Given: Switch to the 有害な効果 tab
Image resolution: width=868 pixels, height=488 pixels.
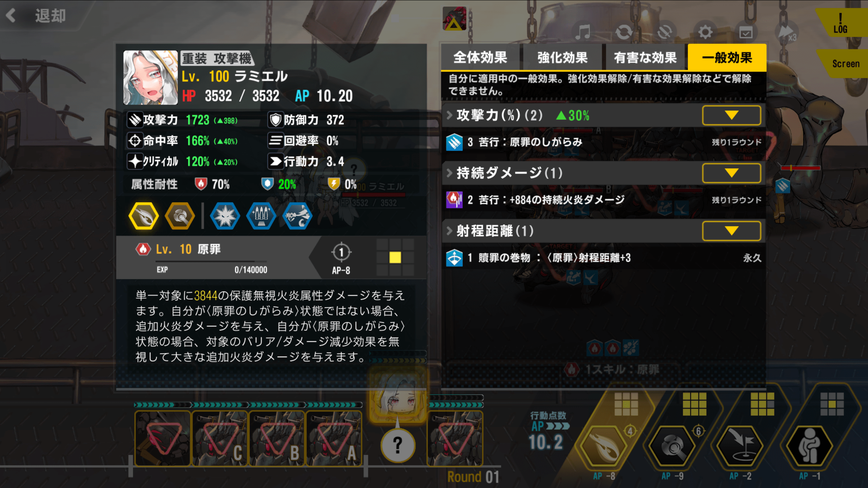Looking at the screenshot, I should (645, 57).
